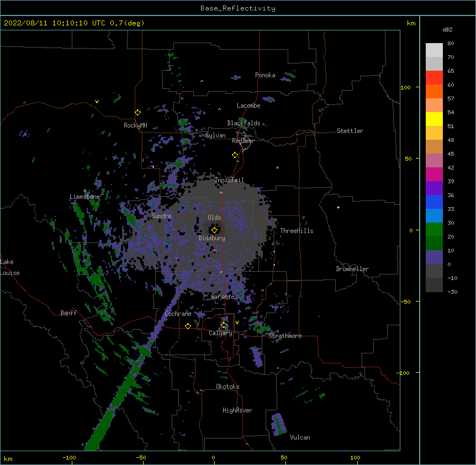Viewport: 476px width, 465px height.
Task: Click the Lake Louise label
Action: (10, 267)
